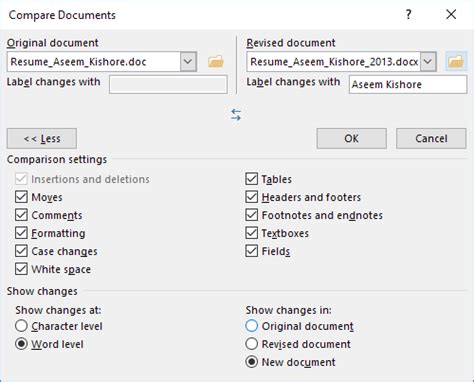Uncheck the Comments checkbox
The image size is (474, 382).
[x=21, y=215]
